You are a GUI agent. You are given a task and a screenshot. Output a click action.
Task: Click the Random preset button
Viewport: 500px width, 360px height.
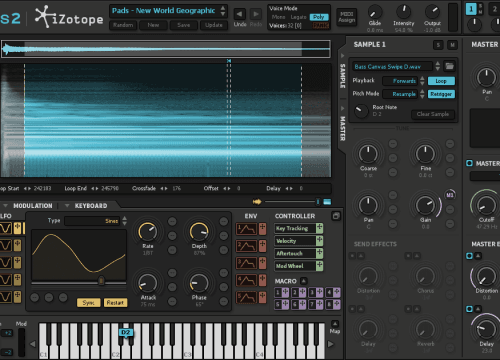123,25
